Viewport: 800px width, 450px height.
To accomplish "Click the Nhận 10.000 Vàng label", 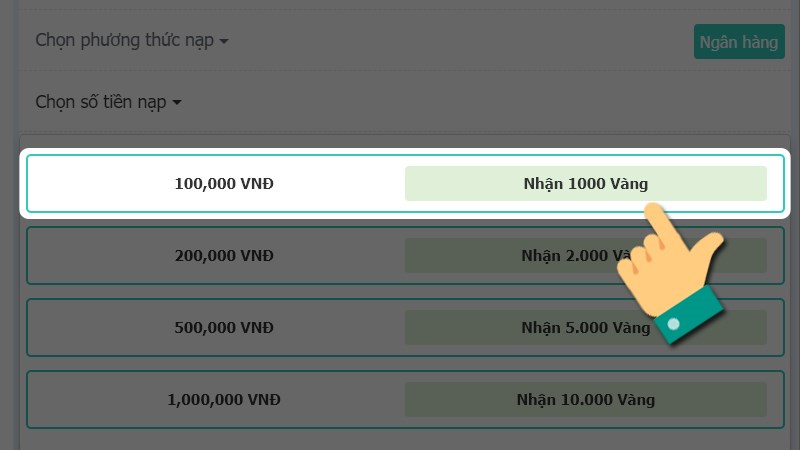I will point(586,399).
